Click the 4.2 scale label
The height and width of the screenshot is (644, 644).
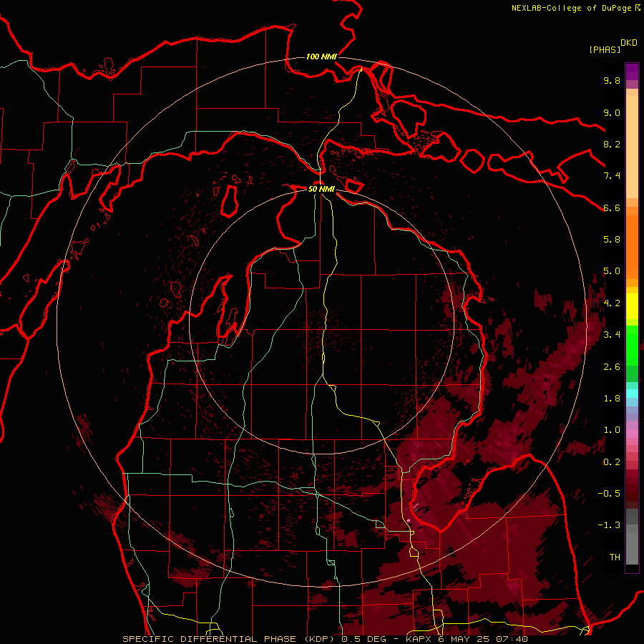pos(612,303)
